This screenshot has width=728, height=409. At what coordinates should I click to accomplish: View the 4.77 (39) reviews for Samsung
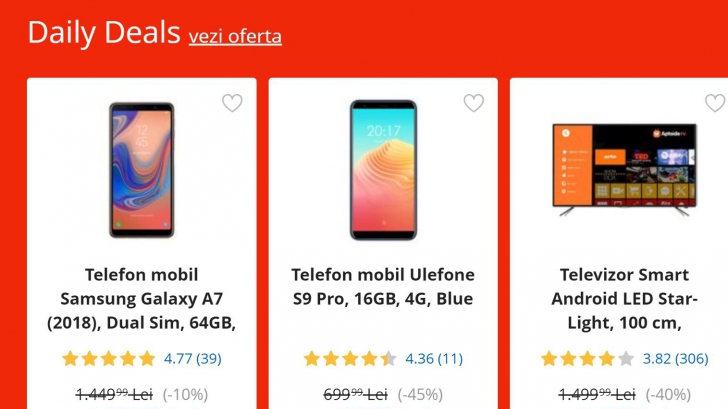click(193, 358)
